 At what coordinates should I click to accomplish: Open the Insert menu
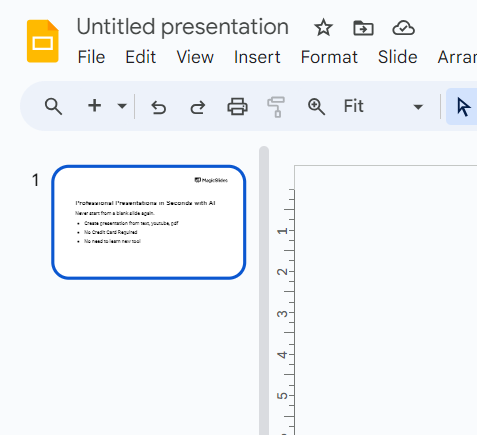257,57
